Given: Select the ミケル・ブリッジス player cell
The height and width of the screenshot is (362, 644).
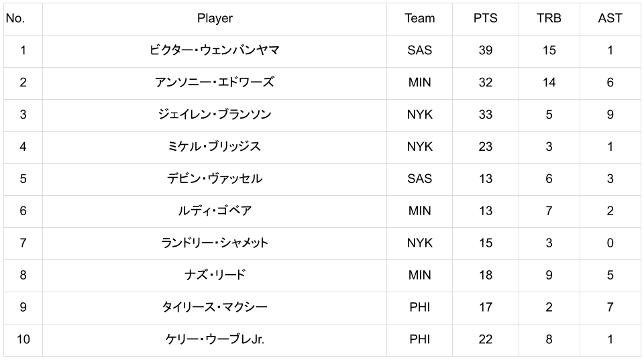Looking at the screenshot, I should point(215,147).
